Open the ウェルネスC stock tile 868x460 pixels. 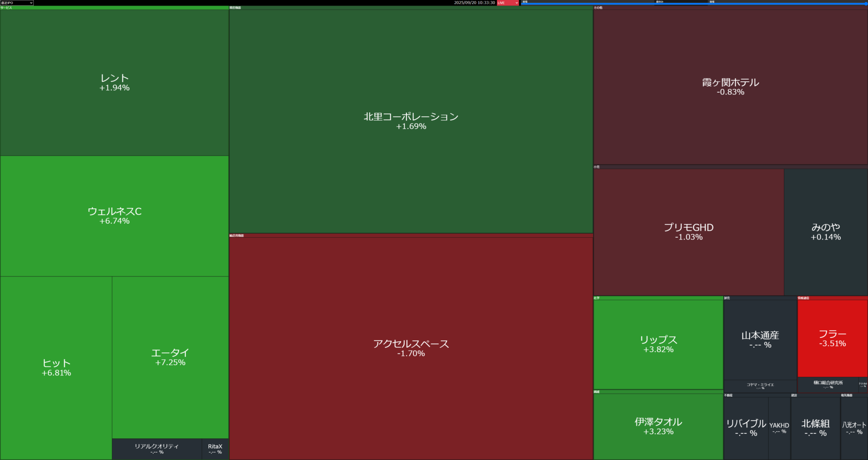pyautogui.click(x=114, y=216)
